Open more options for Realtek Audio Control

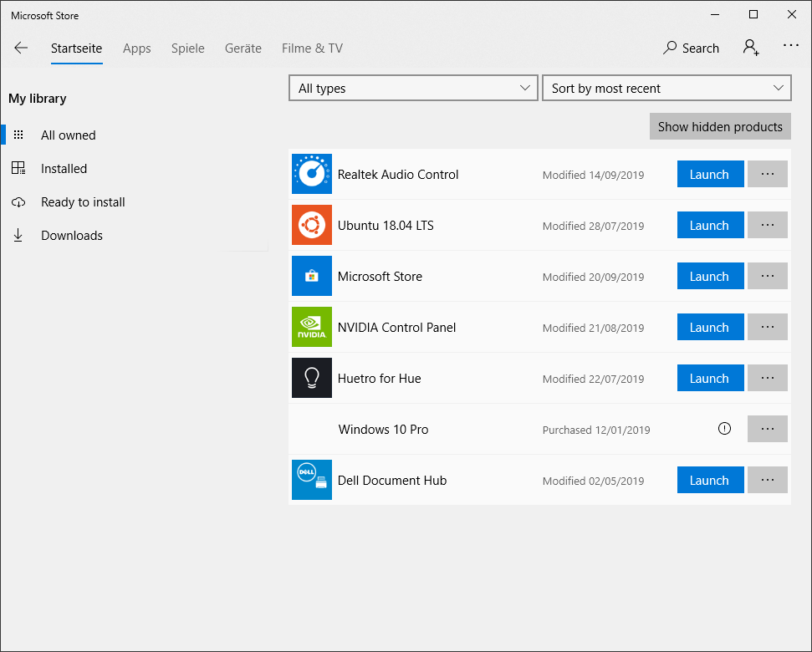point(768,174)
